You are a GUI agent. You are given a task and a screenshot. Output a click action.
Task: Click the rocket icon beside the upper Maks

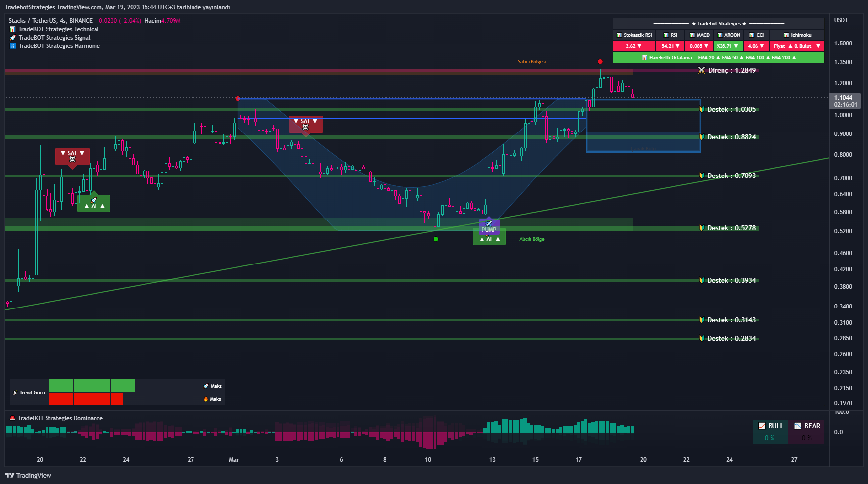[206, 386]
